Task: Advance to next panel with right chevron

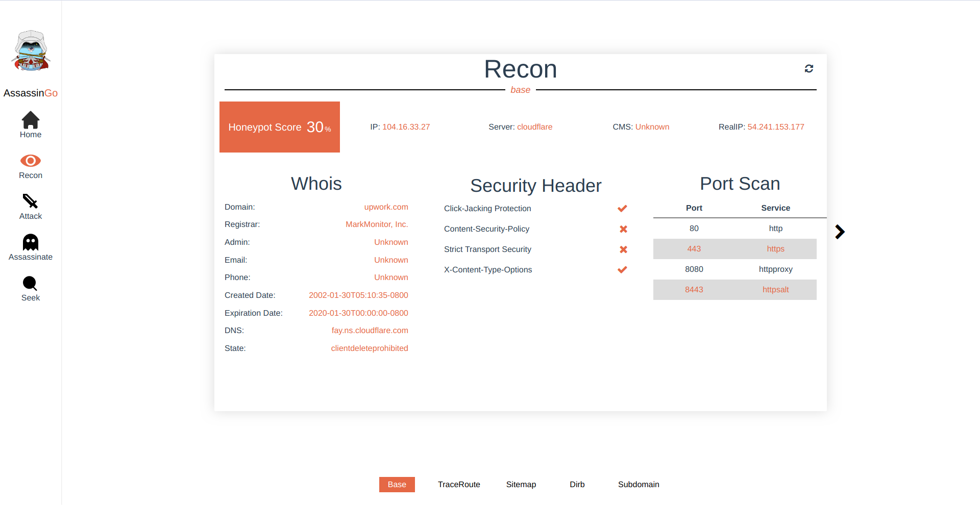Action: pyautogui.click(x=840, y=232)
